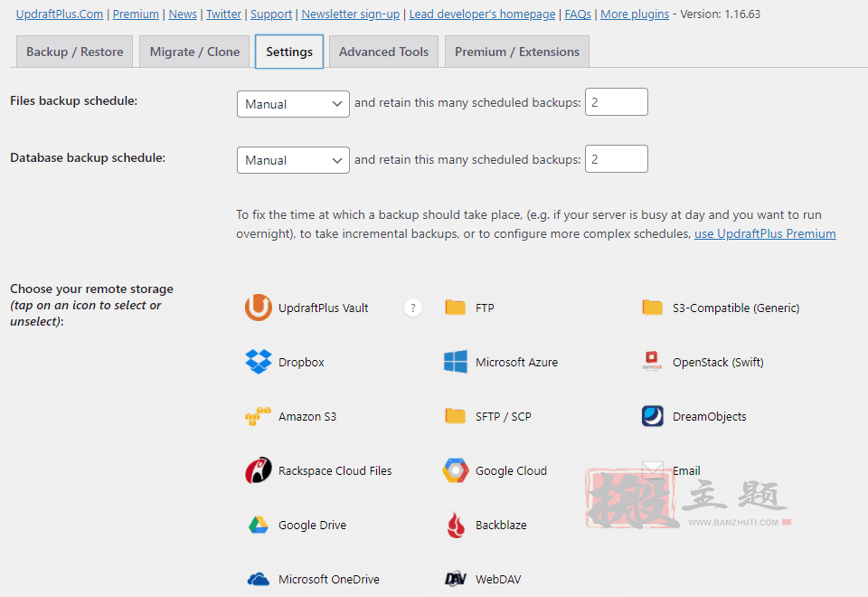This screenshot has width=868, height=597.
Task: Pick the WebDAV icon
Action: click(456, 579)
